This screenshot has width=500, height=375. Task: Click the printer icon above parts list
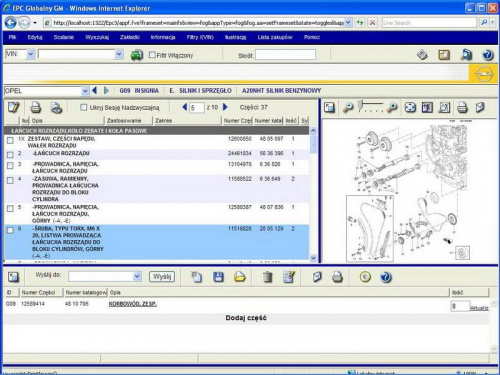click(36, 108)
